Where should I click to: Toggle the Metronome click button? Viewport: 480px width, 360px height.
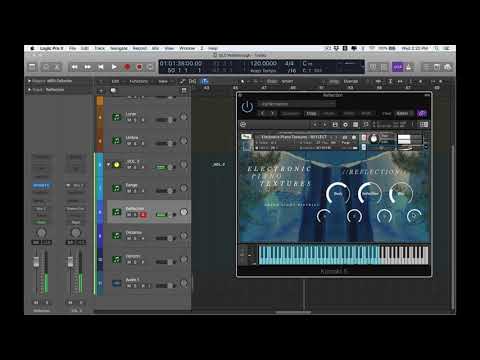point(409,67)
